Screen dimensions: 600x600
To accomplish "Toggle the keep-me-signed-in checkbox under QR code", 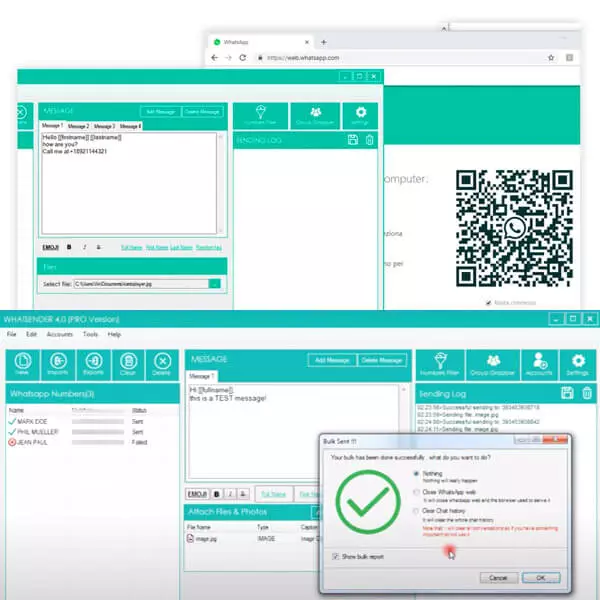I will point(488,303).
